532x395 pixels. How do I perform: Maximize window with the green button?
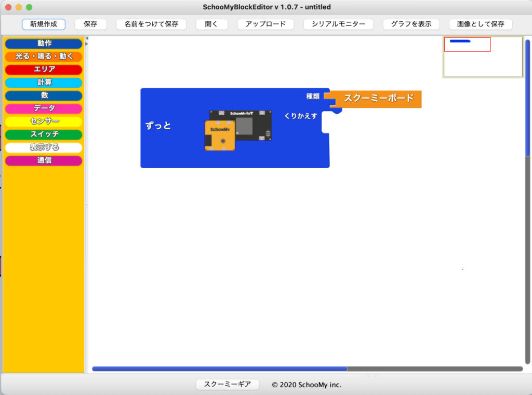(29, 7)
